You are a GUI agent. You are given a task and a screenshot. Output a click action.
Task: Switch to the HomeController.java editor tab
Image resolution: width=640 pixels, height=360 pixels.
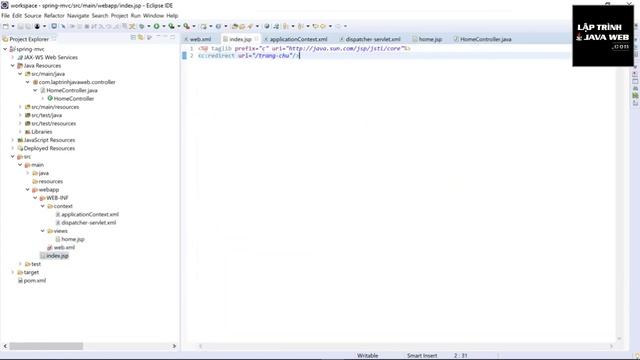tap(485, 39)
